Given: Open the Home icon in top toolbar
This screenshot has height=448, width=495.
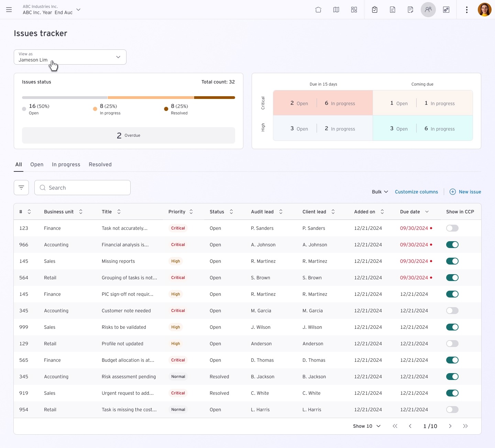Looking at the screenshot, I should coord(318,10).
